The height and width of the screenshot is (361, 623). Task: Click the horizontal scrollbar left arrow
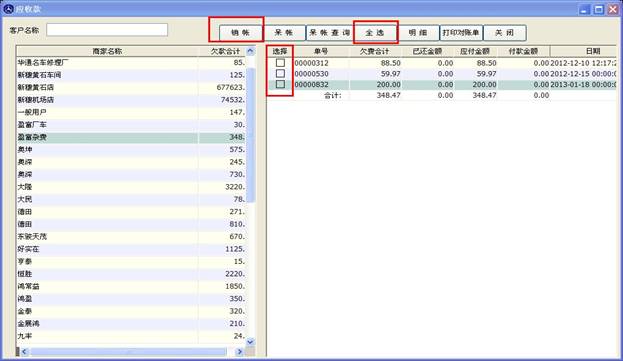[24, 351]
